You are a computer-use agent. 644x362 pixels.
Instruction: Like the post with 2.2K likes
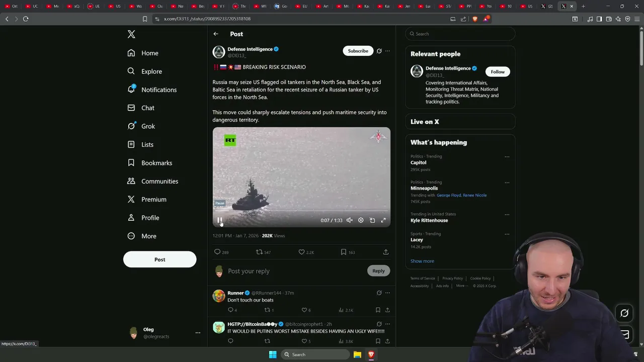point(306,252)
